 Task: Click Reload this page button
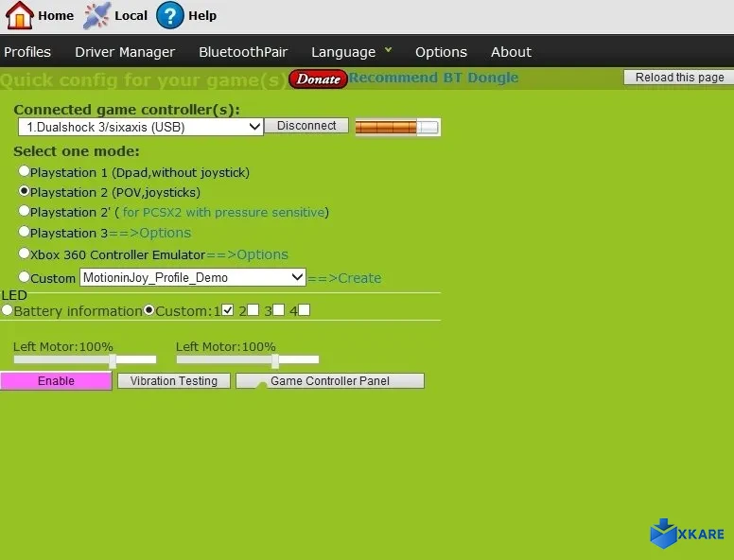pyautogui.click(x=679, y=78)
